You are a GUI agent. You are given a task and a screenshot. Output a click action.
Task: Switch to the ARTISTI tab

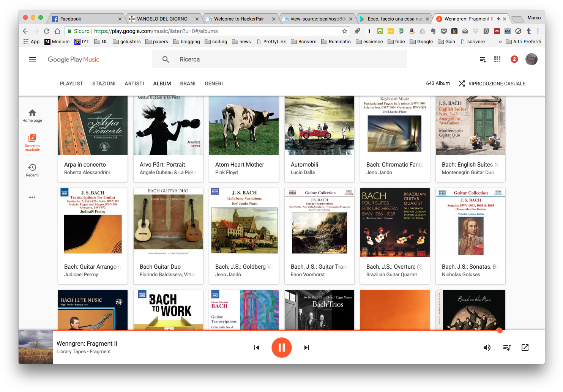134,83
